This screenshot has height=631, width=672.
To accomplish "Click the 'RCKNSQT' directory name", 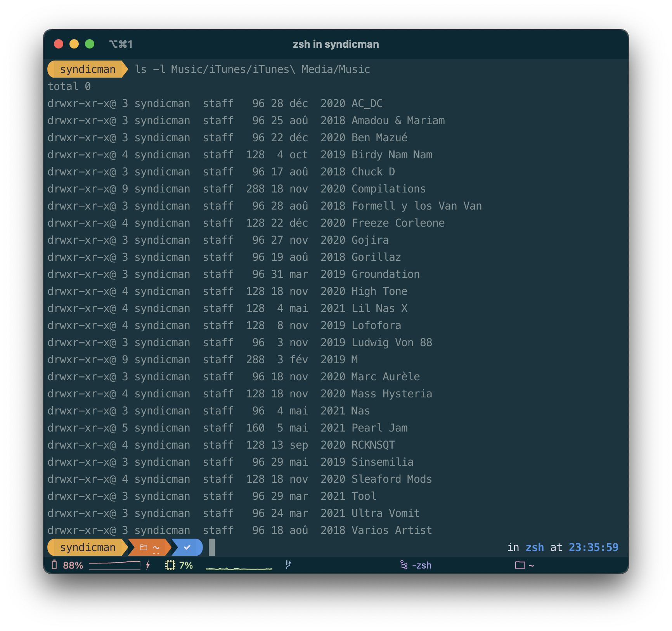I will (x=373, y=445).
